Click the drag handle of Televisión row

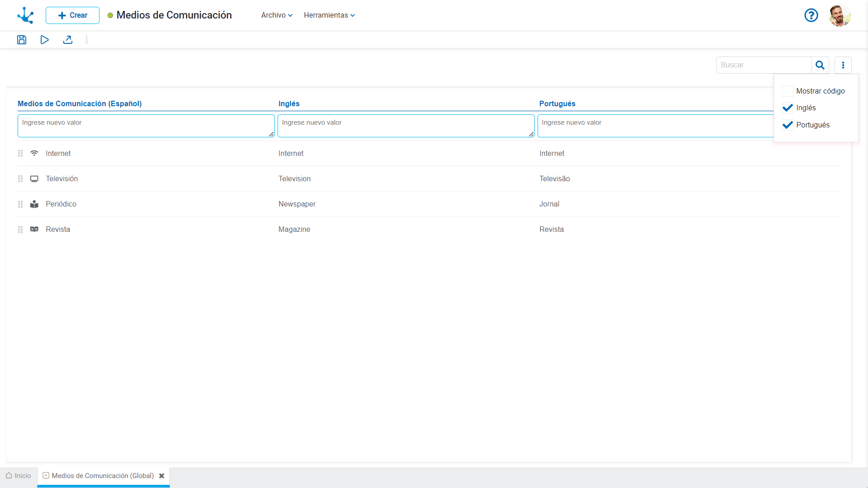pos(20,179)
